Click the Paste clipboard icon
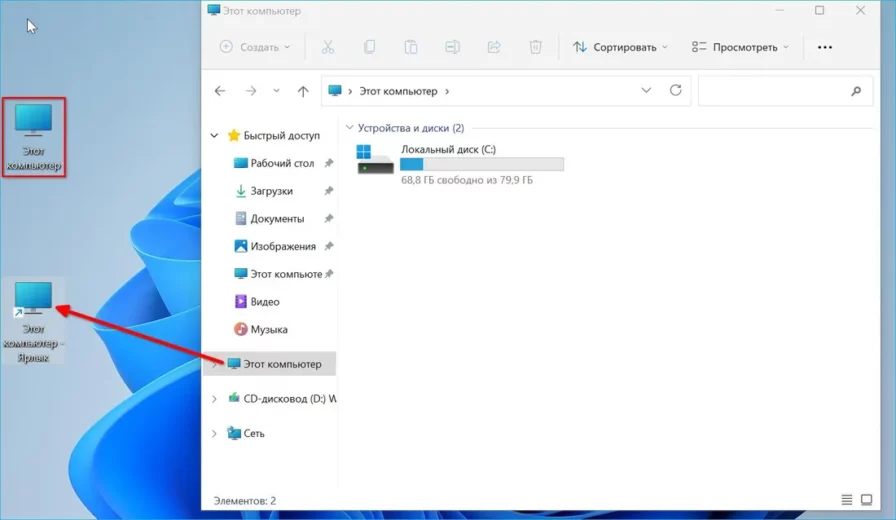The height and width of the screenshot is (520, 896). pos(411,47)
